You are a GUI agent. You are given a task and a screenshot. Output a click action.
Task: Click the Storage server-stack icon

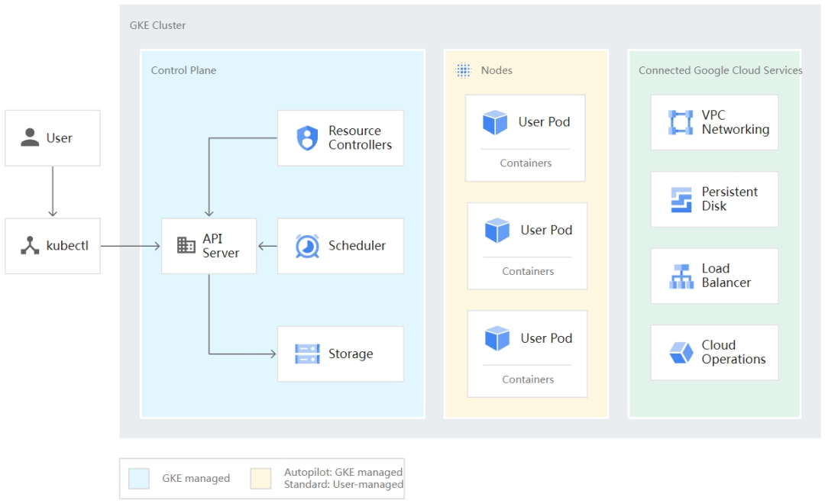click(x=306, y=354)
